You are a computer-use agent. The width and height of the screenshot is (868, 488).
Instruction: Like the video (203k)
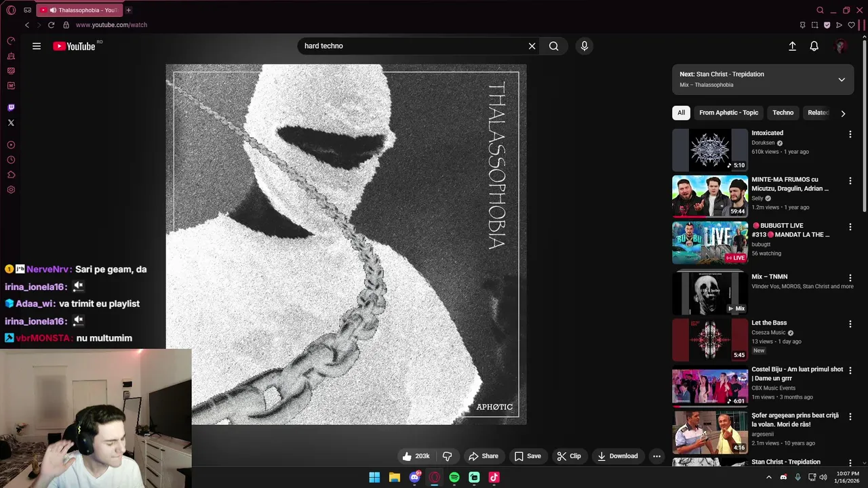[x=416, y=456]
